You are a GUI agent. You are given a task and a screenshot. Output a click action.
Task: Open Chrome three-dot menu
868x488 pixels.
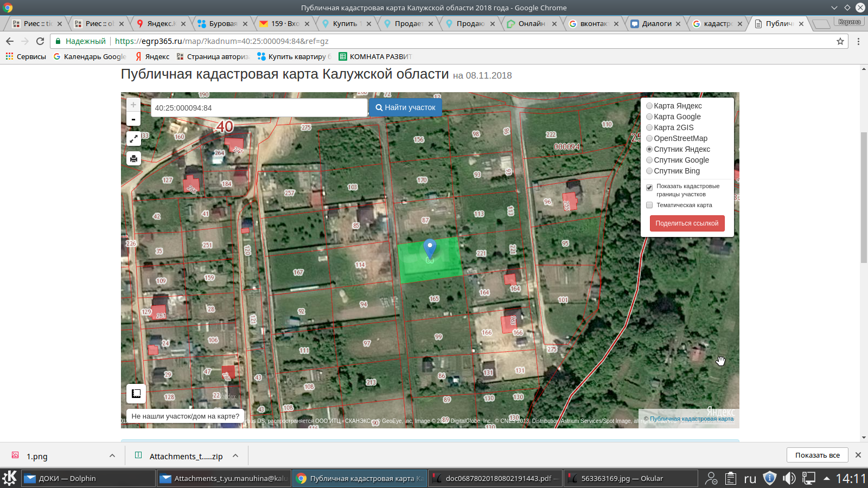pyautogui.click(x=858, y=41)
